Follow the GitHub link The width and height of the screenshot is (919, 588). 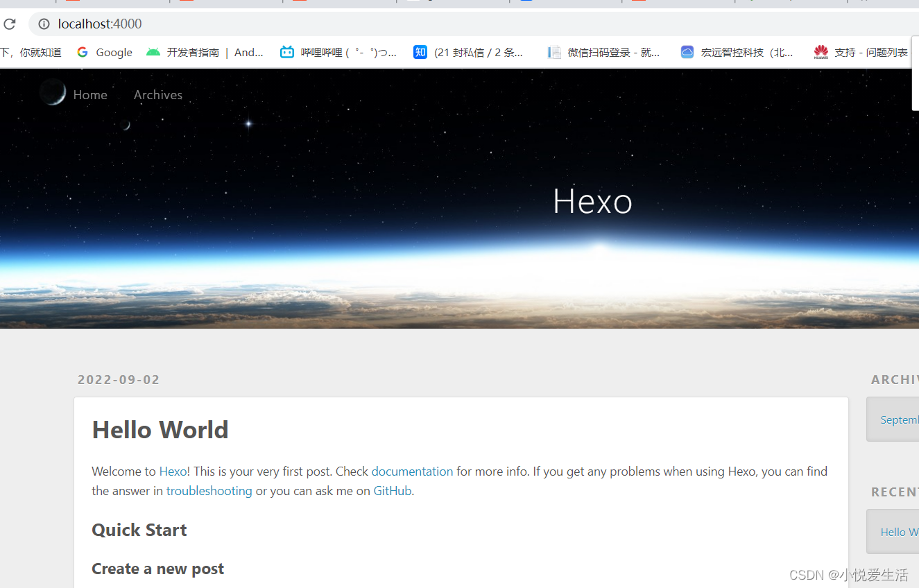click(392, 490)
